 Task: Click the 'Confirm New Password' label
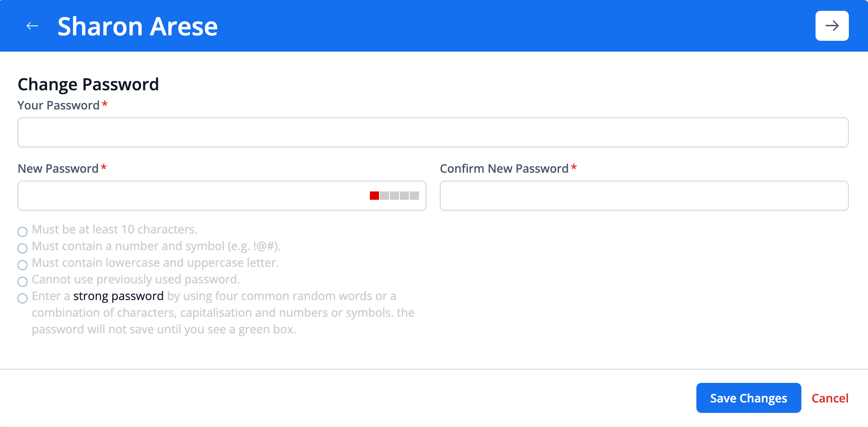coord(504,169)
